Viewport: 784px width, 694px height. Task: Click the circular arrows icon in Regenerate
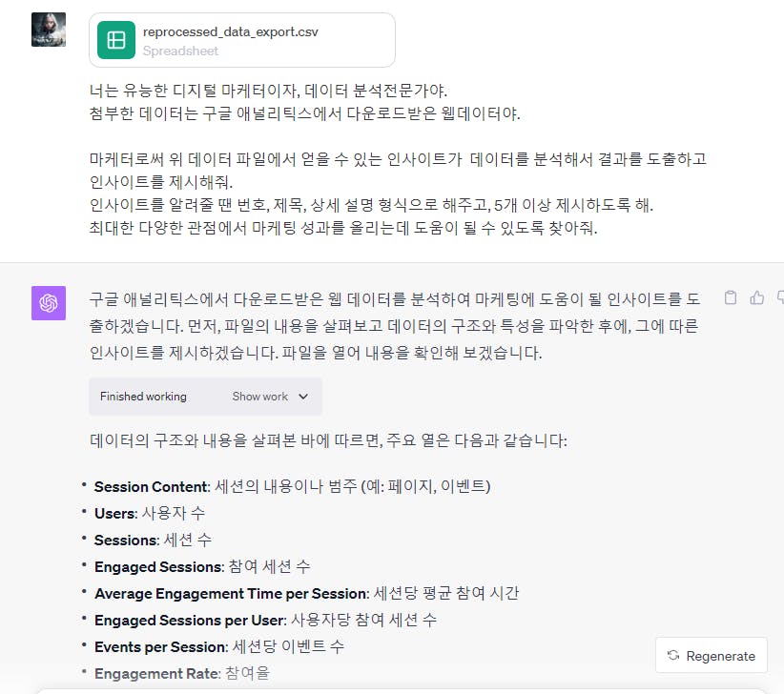pos(673,655)
